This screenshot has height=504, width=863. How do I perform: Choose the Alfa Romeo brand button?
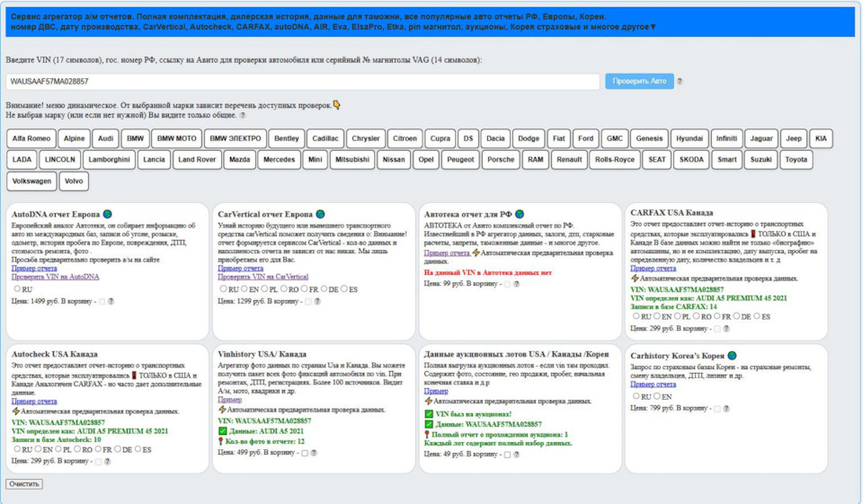31,138
